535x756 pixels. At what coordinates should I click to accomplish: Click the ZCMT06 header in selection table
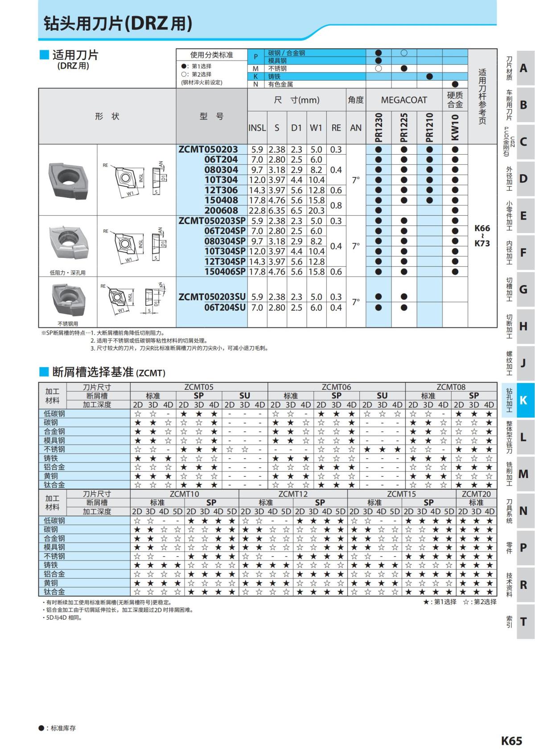[337, 387]
